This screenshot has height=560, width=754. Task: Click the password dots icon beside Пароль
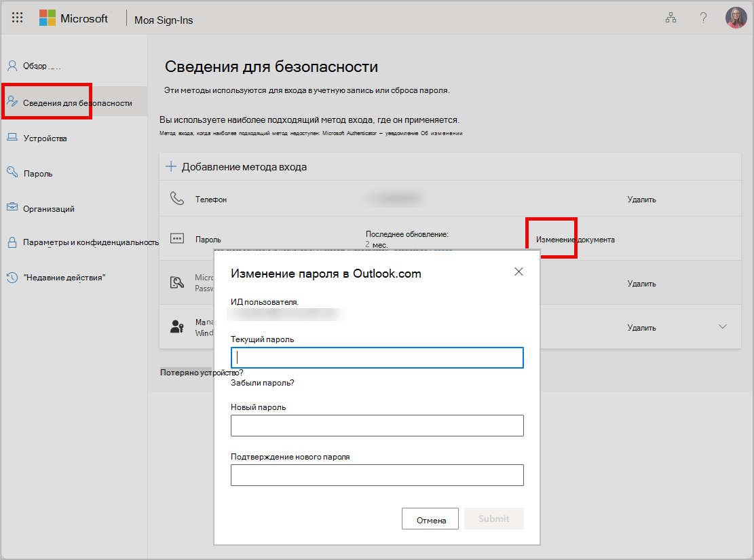coord(177,239)
